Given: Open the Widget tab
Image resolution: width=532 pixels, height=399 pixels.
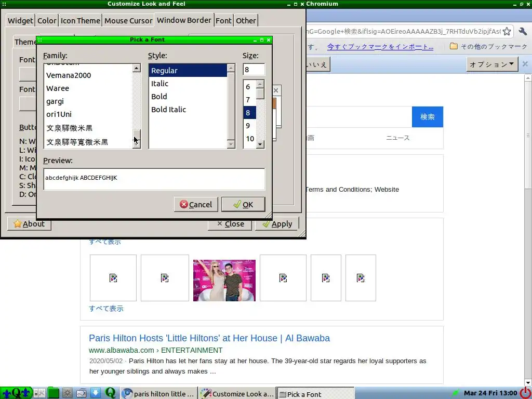Looking at the screenshot, I should 20,21.
